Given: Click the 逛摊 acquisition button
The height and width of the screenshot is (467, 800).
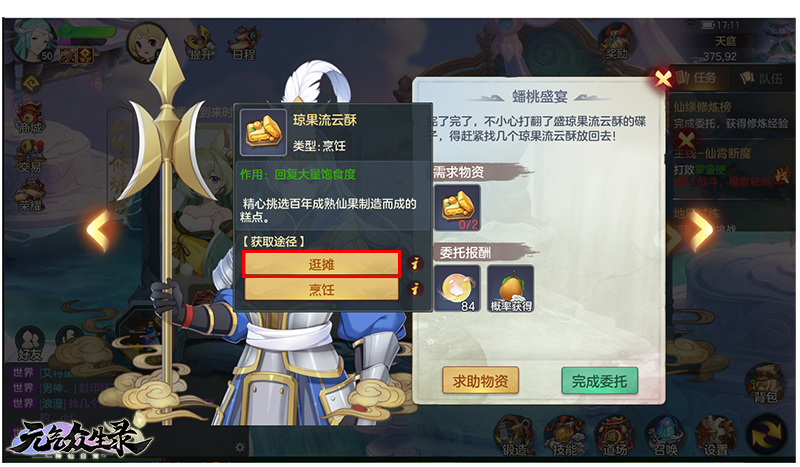Looking at the screenshot, I should tap(321, 264).
